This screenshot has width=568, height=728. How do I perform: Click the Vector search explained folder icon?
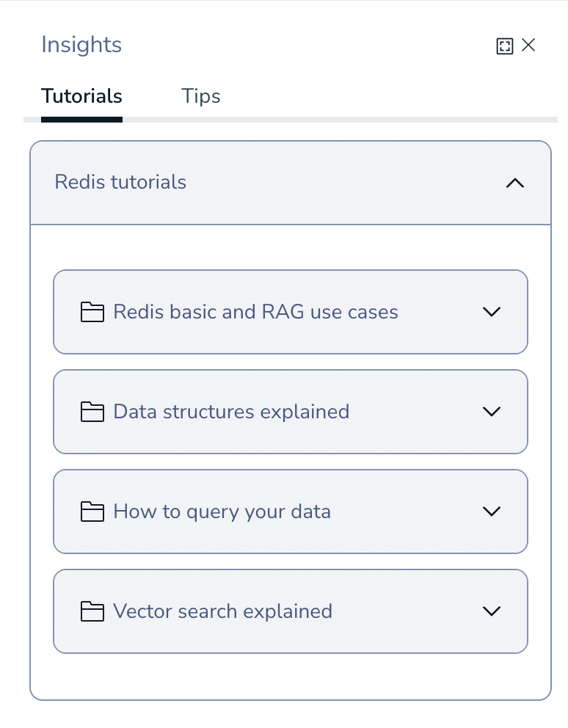[x=92, y=611]
